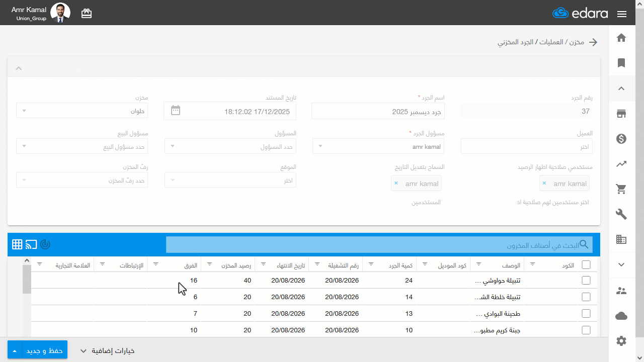The image size is (644, 362).
Task: Open the الموقع dropdown
Action: (230, 180)
